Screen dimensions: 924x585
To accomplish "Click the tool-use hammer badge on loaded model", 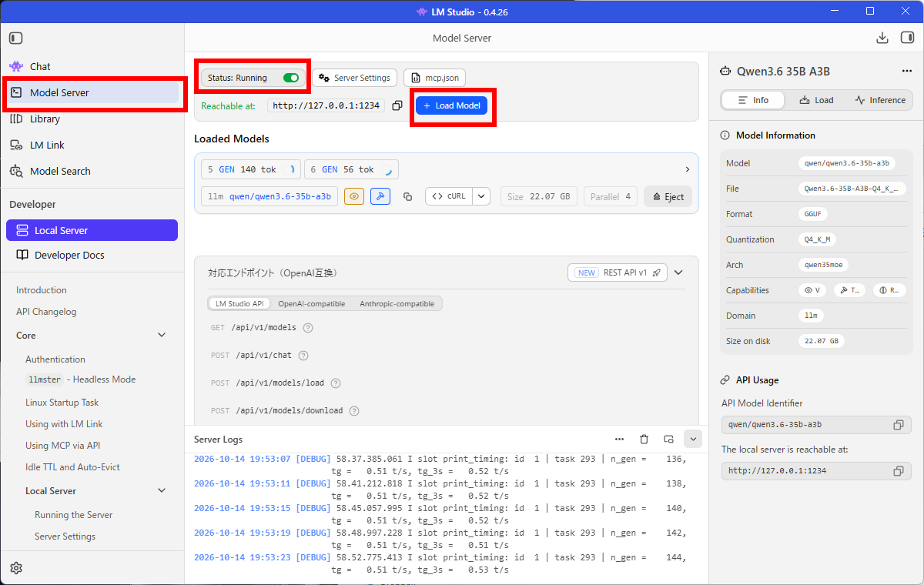I will (380, 196).
